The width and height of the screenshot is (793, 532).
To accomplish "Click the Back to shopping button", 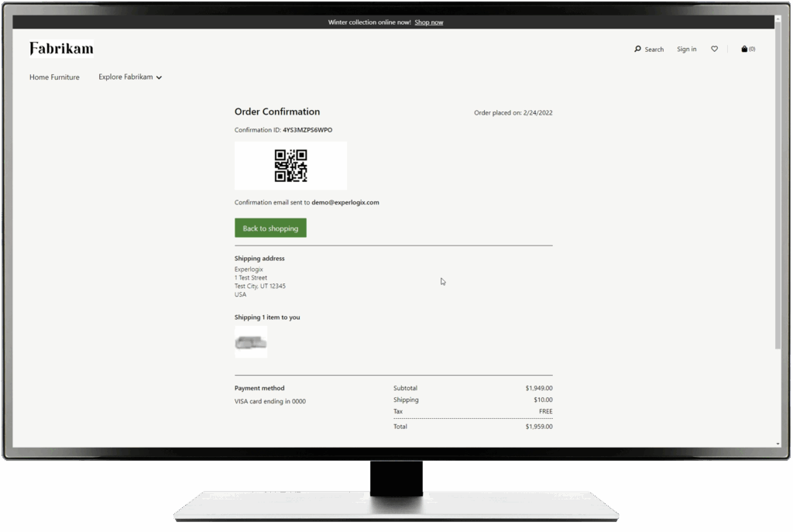I will [x=270, y=228].
